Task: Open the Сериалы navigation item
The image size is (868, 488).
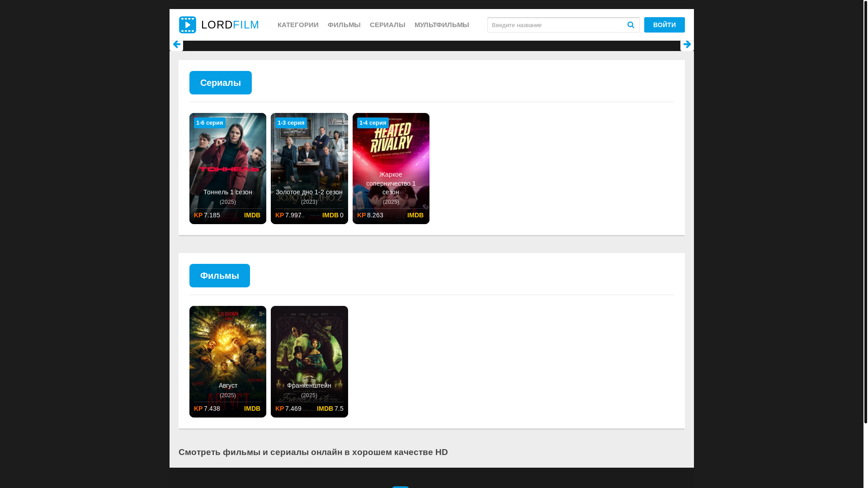Action: point(387,25)
